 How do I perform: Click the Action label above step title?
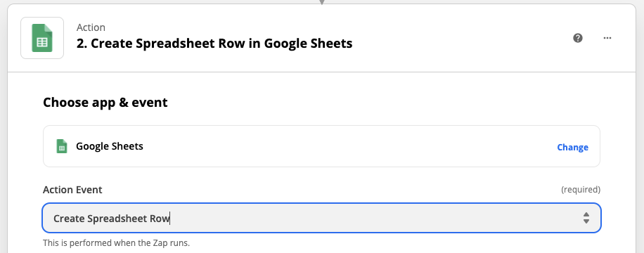(x=91, y=27)
